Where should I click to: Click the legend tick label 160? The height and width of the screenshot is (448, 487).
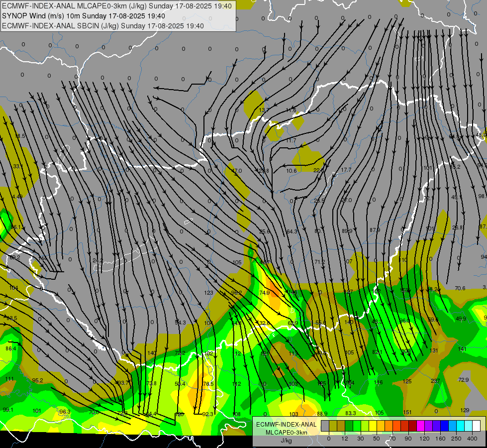coord(440,439)
